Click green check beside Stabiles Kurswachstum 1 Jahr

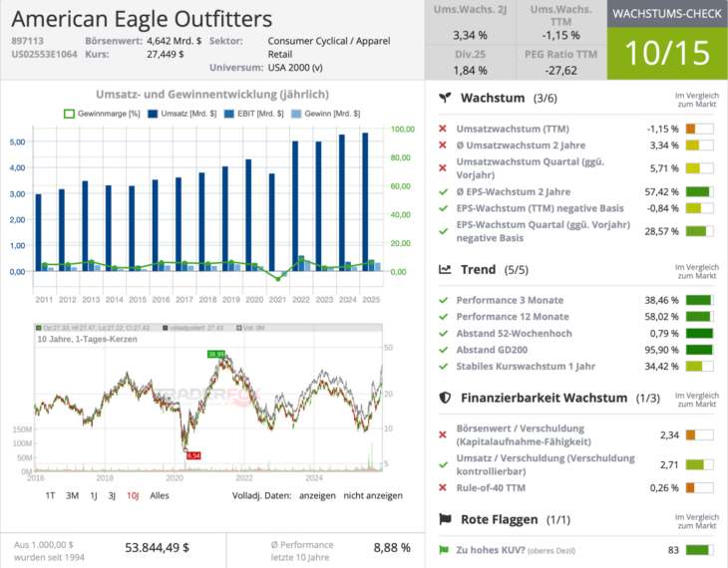point(444,366)
